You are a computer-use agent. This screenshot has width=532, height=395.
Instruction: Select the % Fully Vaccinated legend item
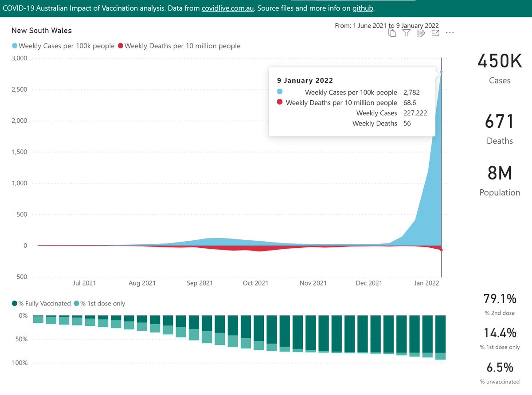pos(41,304)
